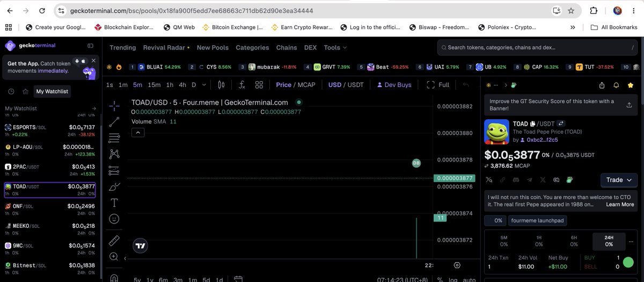The width and height of the screenshot is (644, 282).
Task: Focus the search tokens input field
Action: click(x=538, y=47)
